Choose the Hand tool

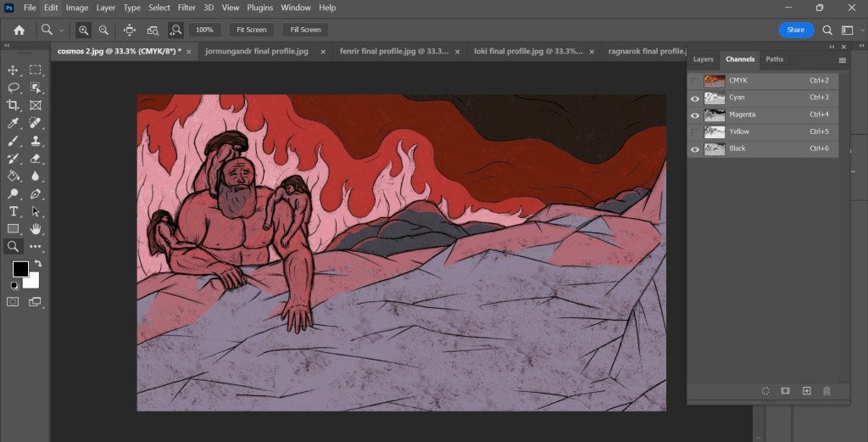36,229
